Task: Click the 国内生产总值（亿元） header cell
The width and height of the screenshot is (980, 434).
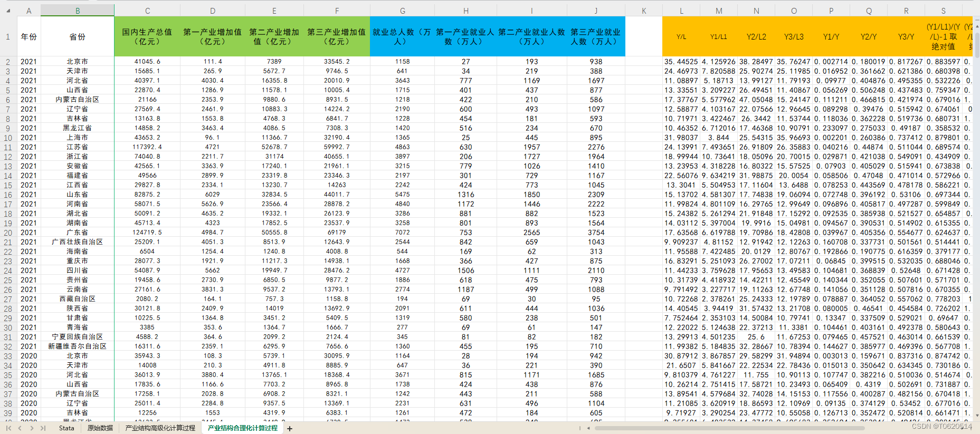Action: [x=147, y=36]
